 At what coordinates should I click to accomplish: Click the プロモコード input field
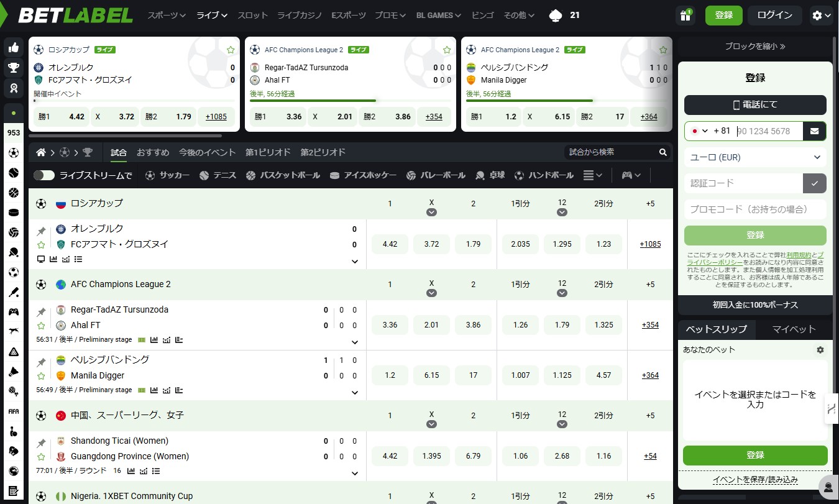[x=755, y=209]
